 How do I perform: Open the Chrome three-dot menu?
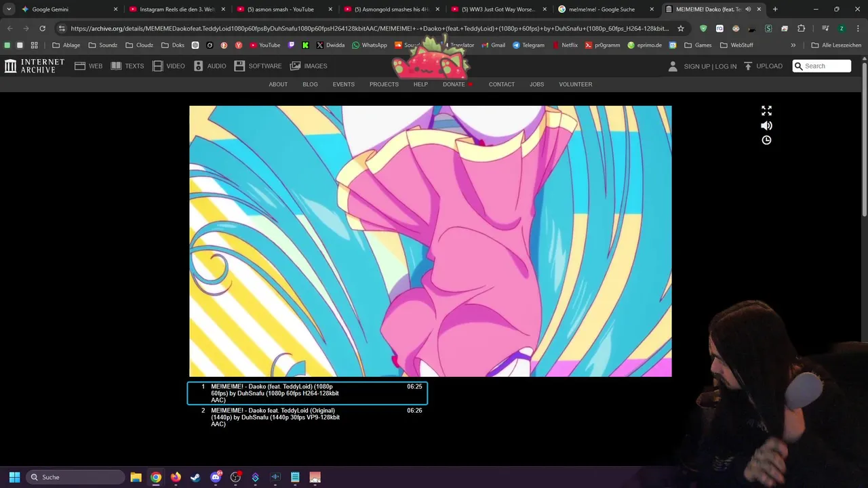click(858, 28)
